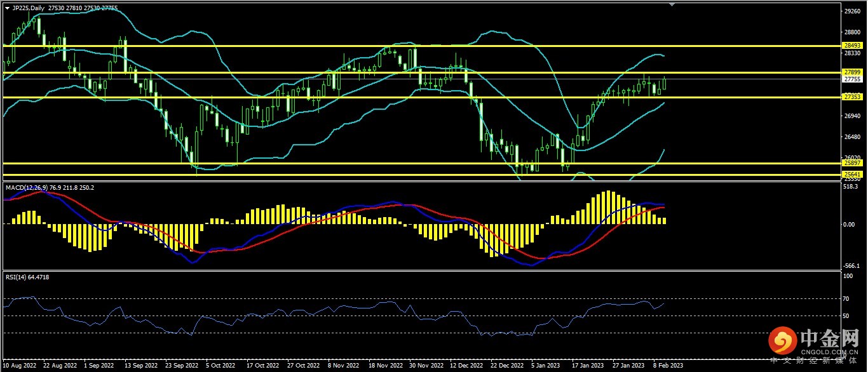Click the 5 Jan 2023 date label
Viewport: 868px width, 372px height.
[x=546, y=366]
